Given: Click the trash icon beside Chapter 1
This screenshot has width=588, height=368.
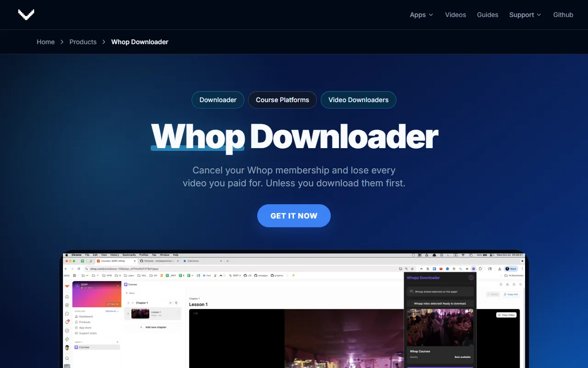Looking at the screenshot, I should pyautogui.click(x=176, y=303).
